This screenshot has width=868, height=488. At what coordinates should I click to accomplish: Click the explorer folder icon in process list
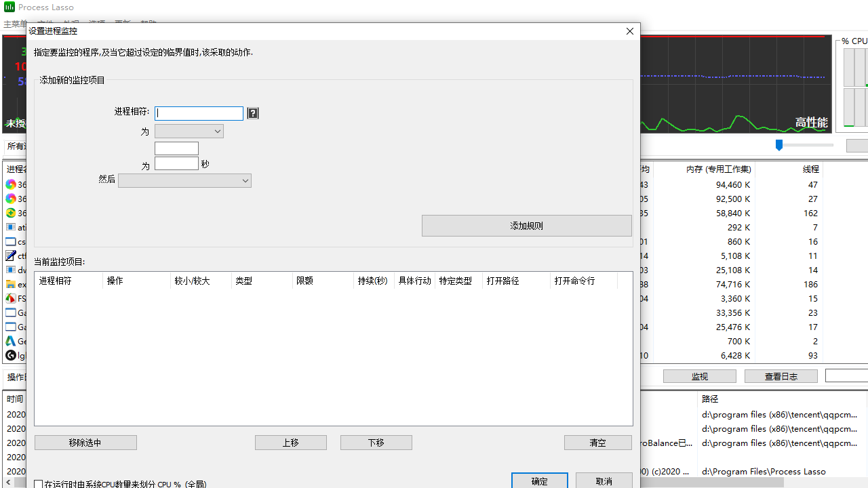point(11,284)
